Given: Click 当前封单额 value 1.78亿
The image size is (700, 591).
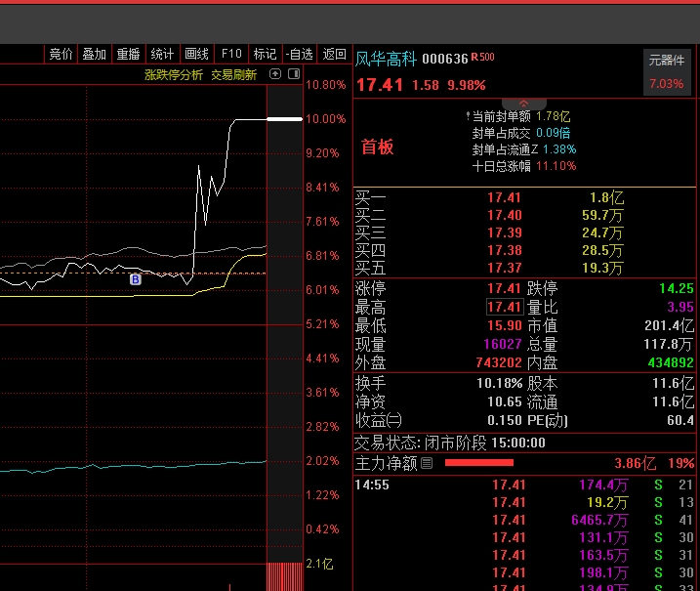Looking at the screenshot, I should pyautogui.click(x=554, y=116).
